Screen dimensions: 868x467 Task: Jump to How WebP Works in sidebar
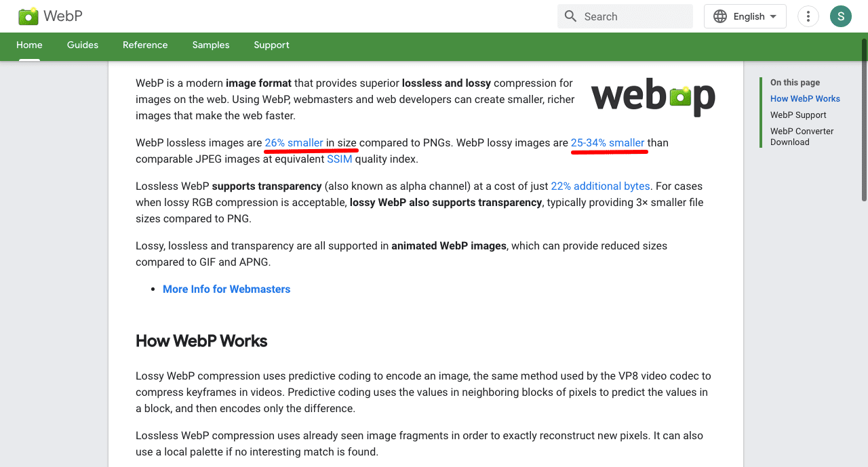pos(805,99)
